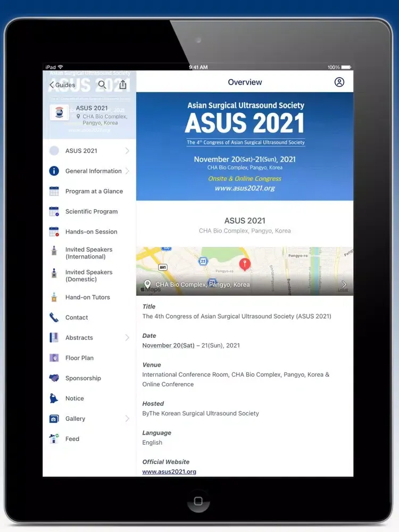Tap the Abstracts book icon
The image size is (399, 532).
tap(54, 338)
